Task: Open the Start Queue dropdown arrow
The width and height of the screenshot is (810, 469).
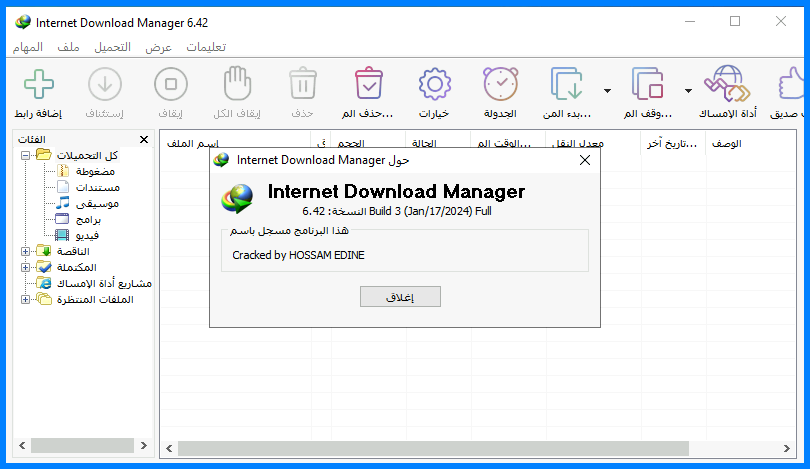Action: (608, 91)
